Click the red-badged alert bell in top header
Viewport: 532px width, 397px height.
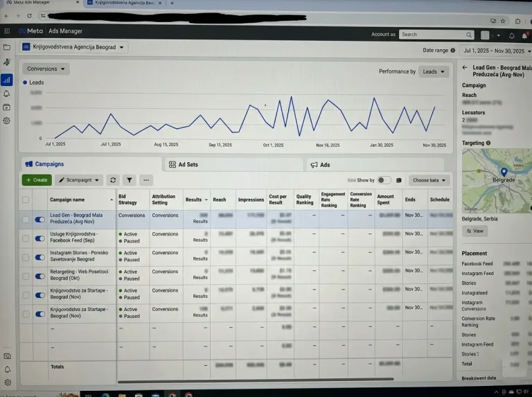(x=524, y=35)
